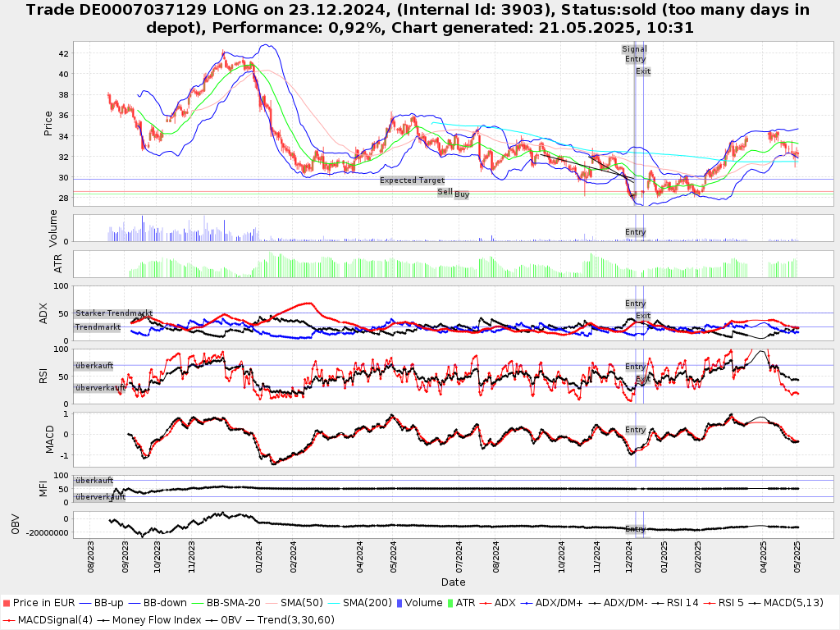This screenshot has height=630, width=840.
Task: Select the Expected Target line label
Action: click(412, 180)
